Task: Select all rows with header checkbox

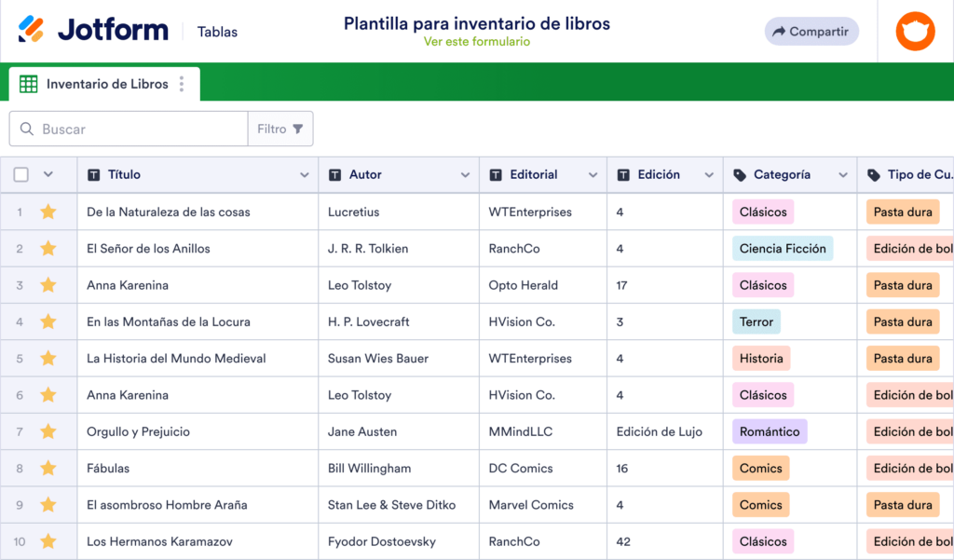Action: 21,174
